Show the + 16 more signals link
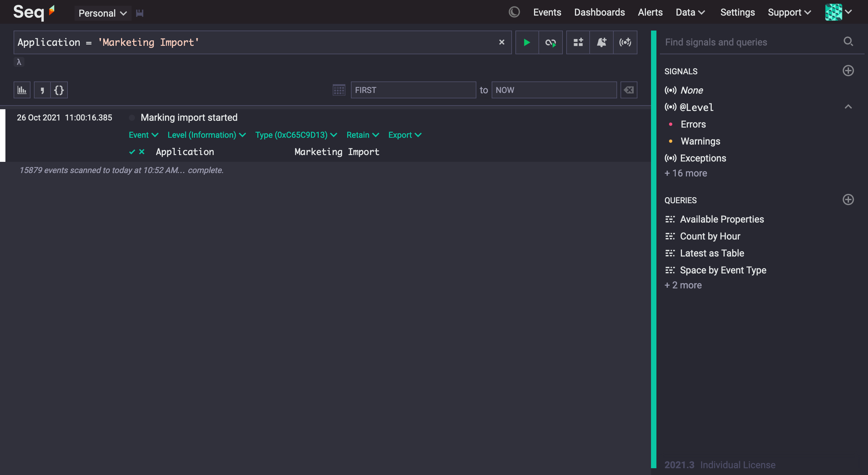The width and height of the screenshot is (868, 475). pyautogui.click(x=686, y=173)
